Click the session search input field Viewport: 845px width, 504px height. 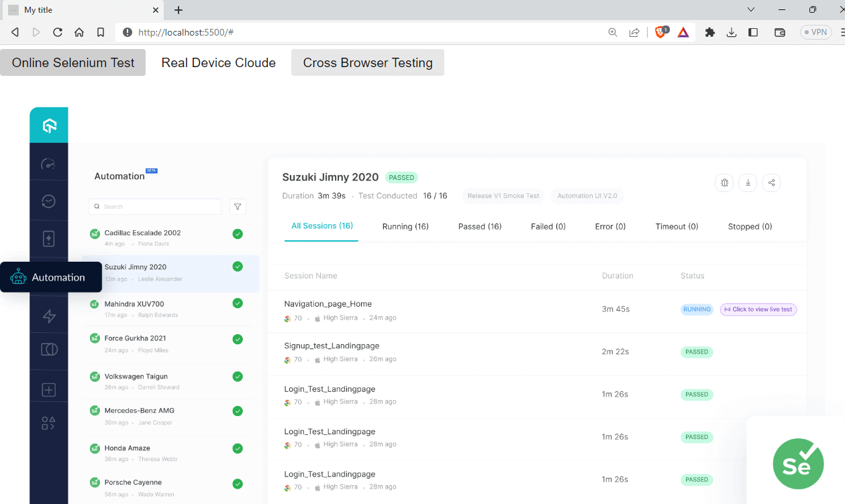coord(154,206)
